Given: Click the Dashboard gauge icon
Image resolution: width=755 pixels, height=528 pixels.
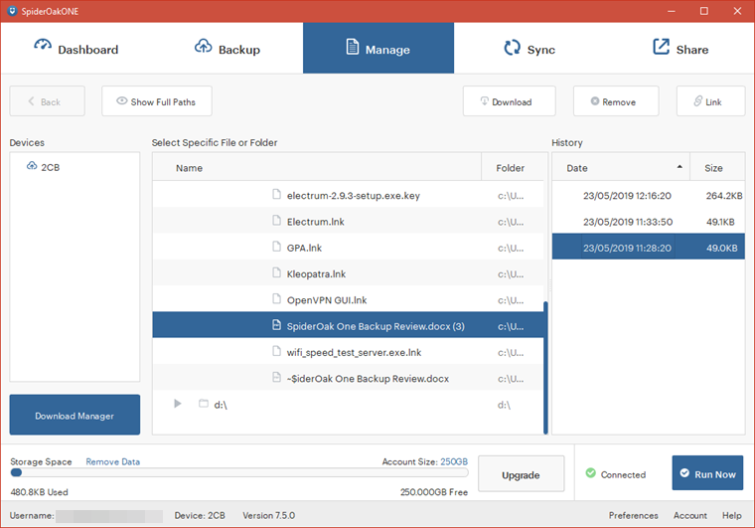Looking at the screenshot, I should pyautogui.click(x=42, y=45).
